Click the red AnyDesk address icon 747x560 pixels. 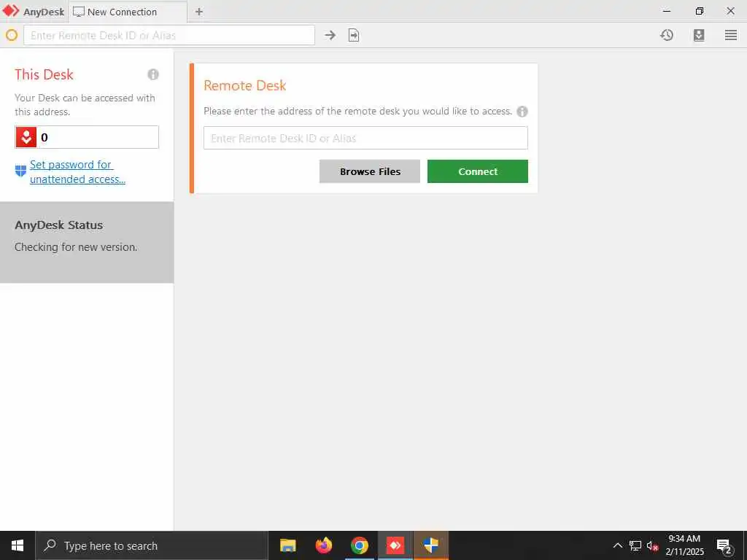pos(26,137)
